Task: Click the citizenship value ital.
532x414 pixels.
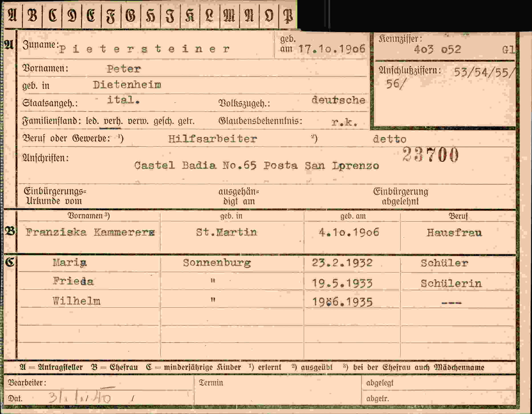Action: point(123,100)
